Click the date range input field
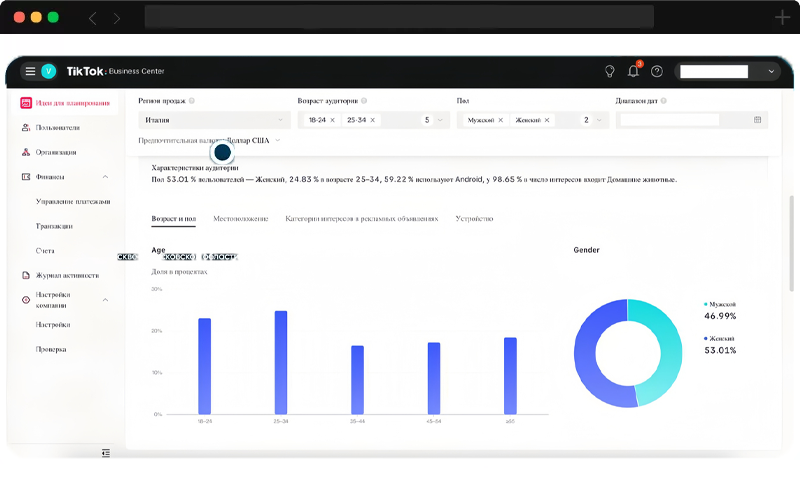The height and width of the screenshot is (484, 800). click(669, 120)
